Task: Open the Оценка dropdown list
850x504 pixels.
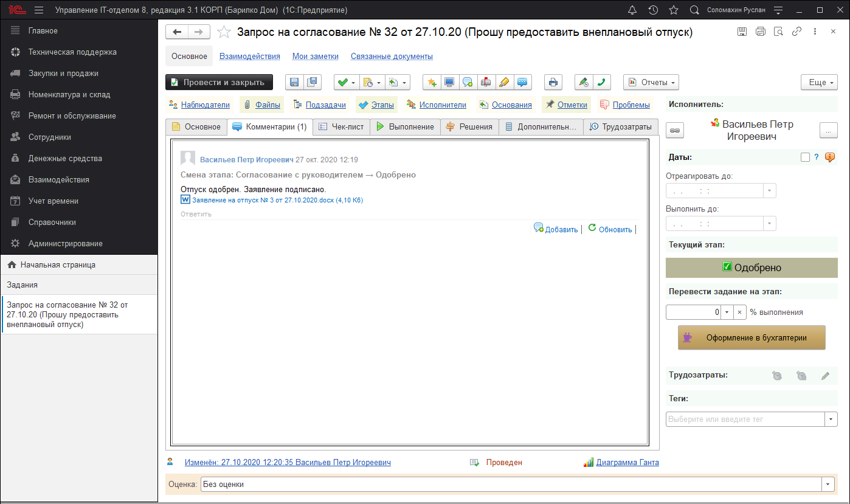Action: [828, 485]
